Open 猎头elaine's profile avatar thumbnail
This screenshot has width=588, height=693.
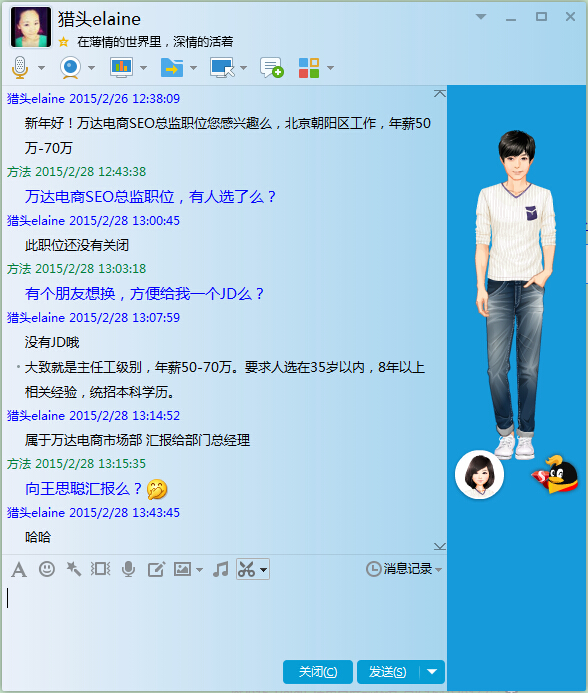(31, 27)
